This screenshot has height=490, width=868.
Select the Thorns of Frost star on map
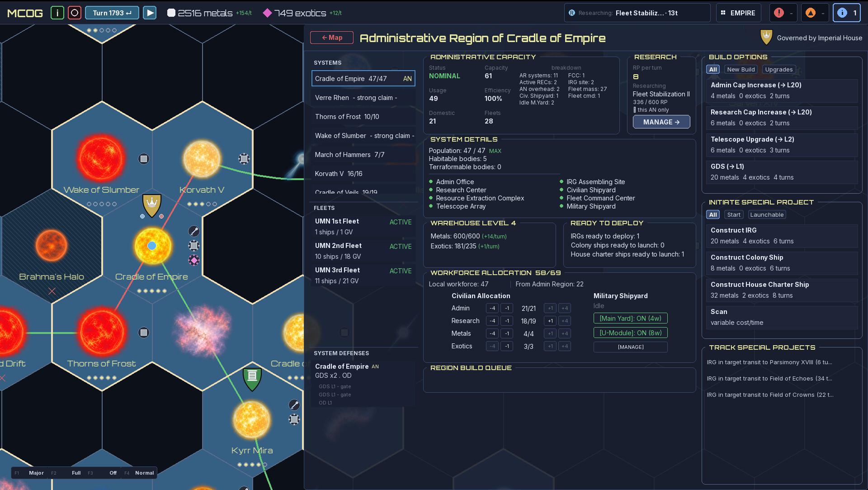coord(101,333)
